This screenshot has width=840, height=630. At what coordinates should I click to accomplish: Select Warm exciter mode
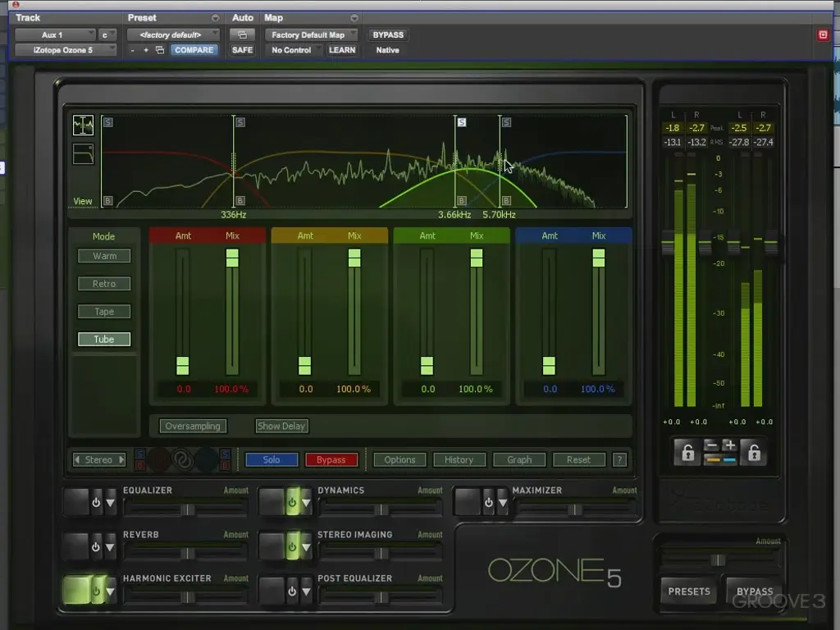pyautogui.click(x=104, y=256)
